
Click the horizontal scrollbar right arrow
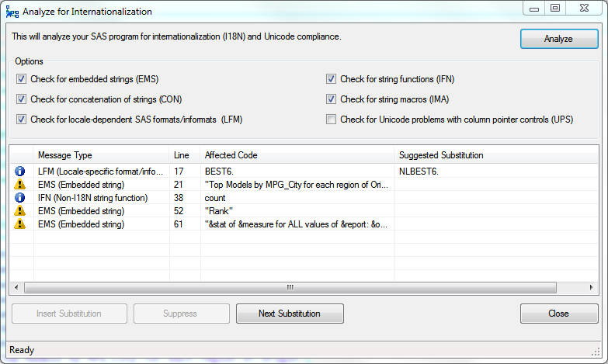point(592,287)
